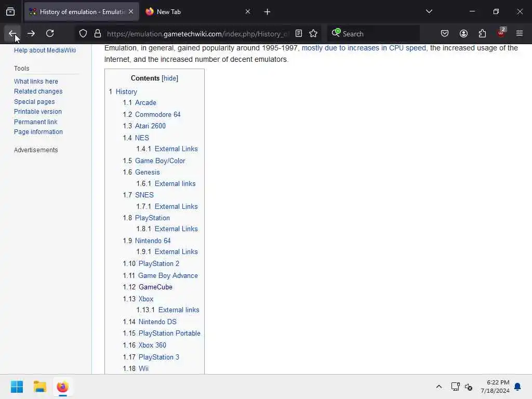Open the notifications bell in taskbar
Viewport: 532px width, 399px height.
click(517, 387)
